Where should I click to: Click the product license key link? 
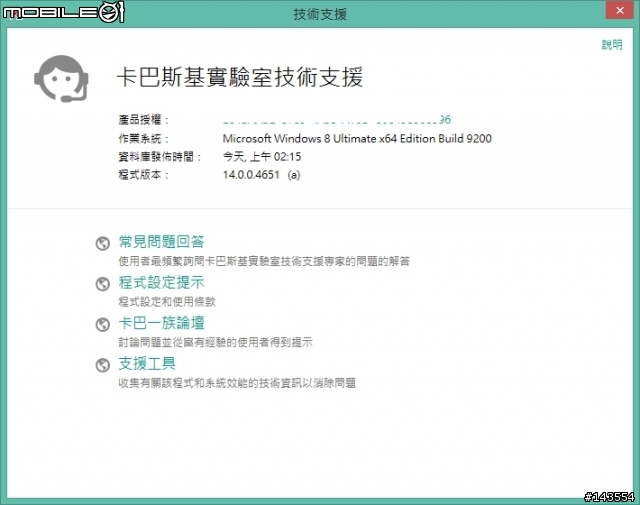(337, 120)
